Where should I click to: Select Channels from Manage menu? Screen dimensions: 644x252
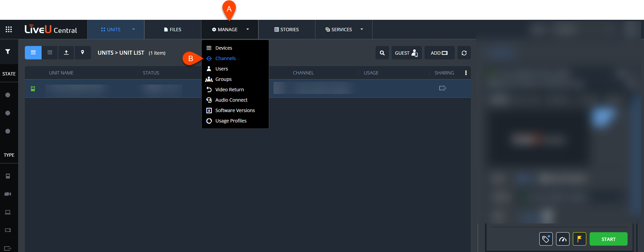coord(235,58)
